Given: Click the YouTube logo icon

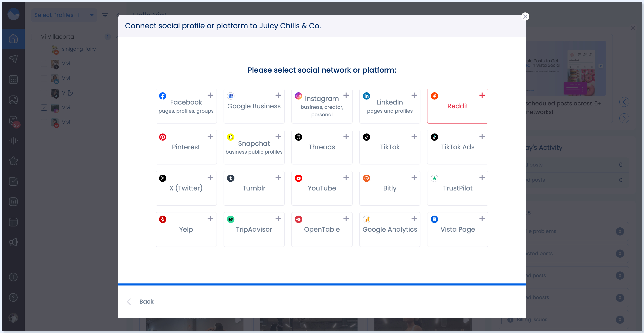Looking at the screenshot, I should (x=298, y=178).
